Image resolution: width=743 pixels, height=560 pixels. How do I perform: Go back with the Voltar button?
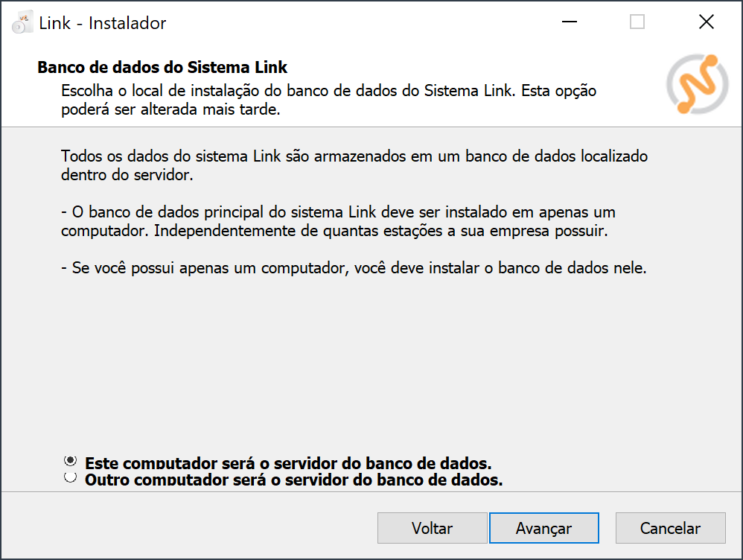(x=432, y=528)
